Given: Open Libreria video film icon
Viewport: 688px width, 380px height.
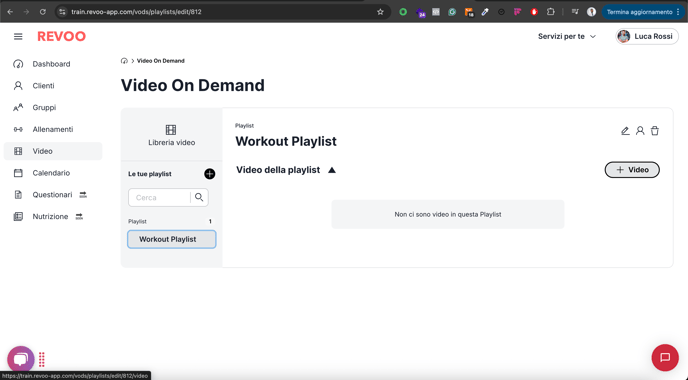Looking at the screenshot, I should 171,129.
